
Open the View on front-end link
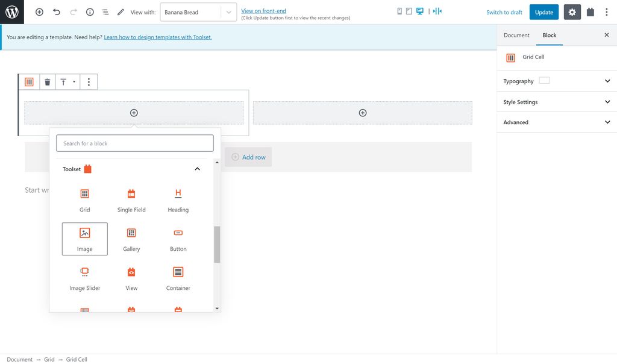point(263,11)
